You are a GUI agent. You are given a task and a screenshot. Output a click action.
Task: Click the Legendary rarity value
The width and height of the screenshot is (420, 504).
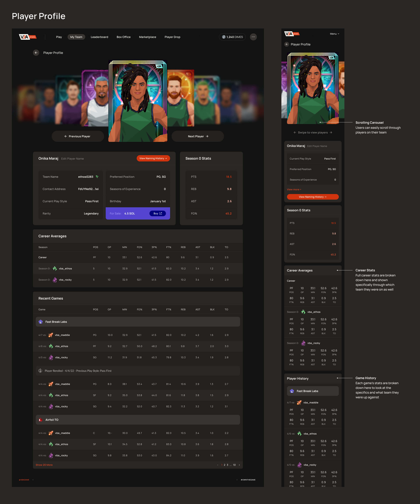[x=91, y=214]
